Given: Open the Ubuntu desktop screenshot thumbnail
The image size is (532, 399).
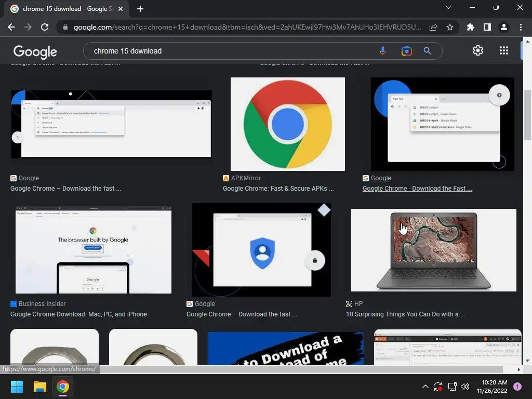Looking at the screenshot, I should [x=447, y=347].
